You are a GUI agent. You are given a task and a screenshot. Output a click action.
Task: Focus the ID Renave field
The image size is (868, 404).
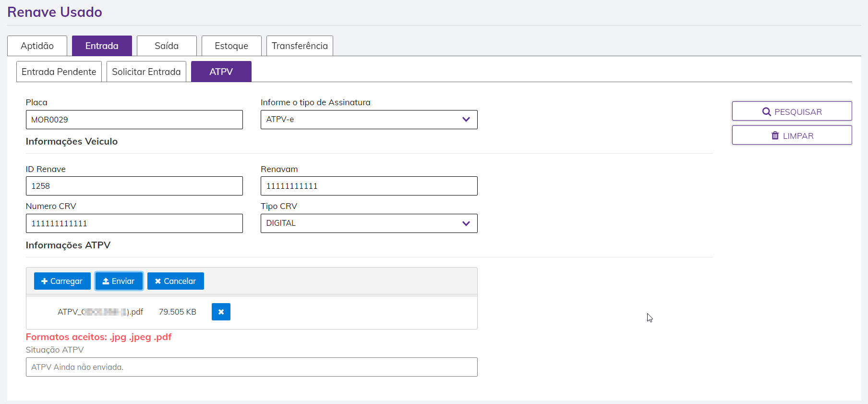pyautogui.click(x=134, y=186)
